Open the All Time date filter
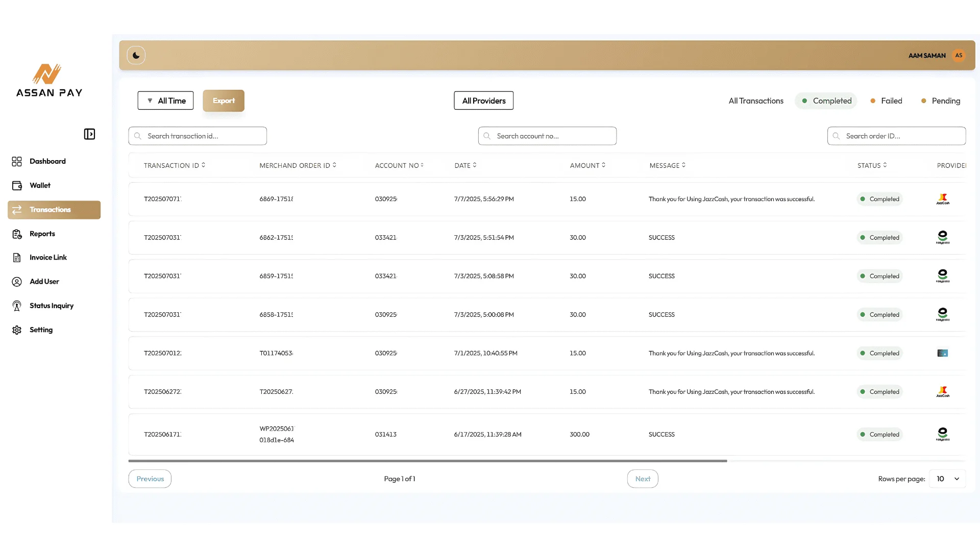Screen dimensions: 980x551 165,100
